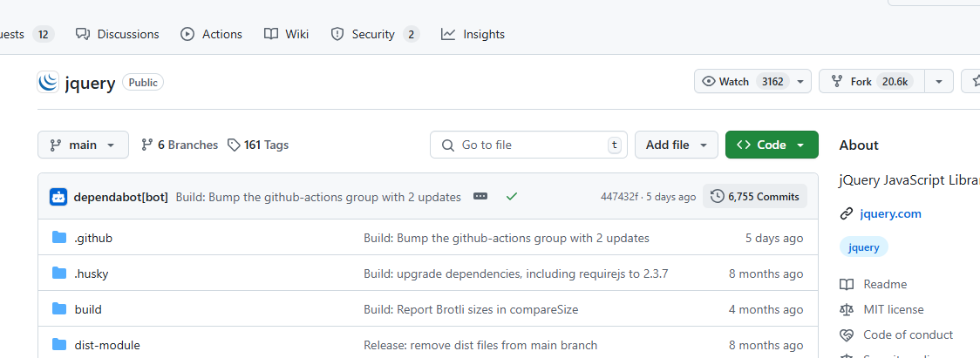Open the Brotli sizes commit message
This screenshot has height=358, width=980.
click(471, 309)
